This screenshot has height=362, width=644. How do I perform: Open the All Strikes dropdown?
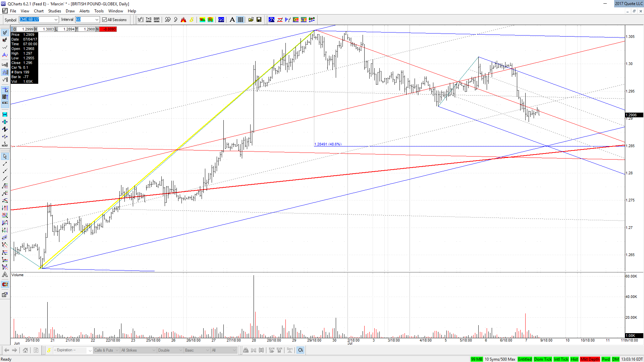click(138, 350)
